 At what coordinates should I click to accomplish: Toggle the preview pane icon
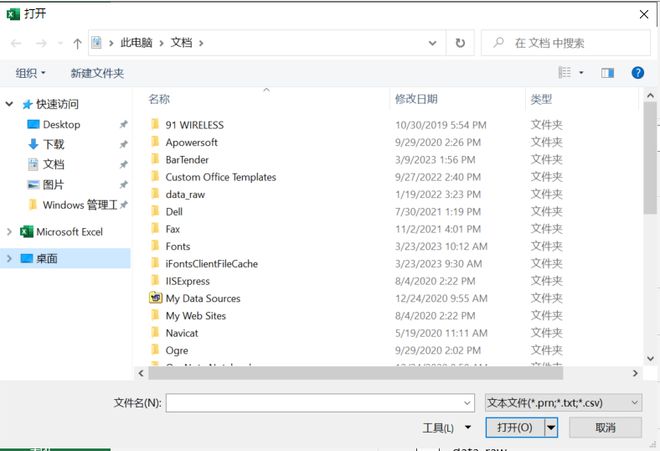(607, 73)
